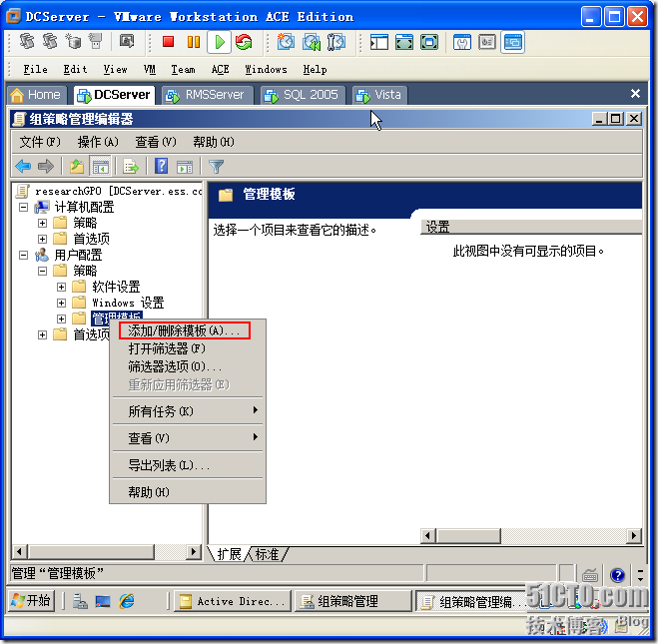Click the show/hide action pane icon
Image resolution: width=658 pixels, height=644 pixels.
coord(185,167)
